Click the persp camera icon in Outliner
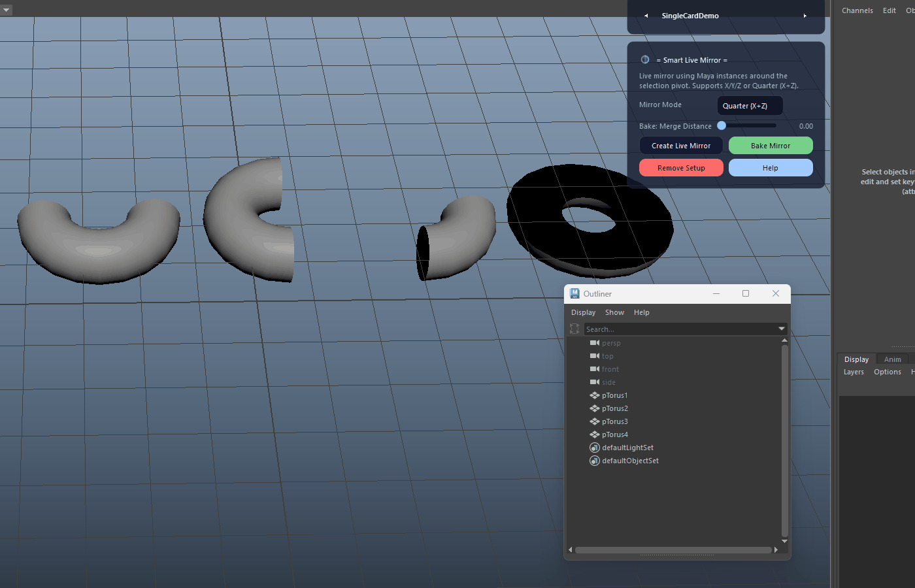Viewport: 915px width, 588px height. point(595,343)
